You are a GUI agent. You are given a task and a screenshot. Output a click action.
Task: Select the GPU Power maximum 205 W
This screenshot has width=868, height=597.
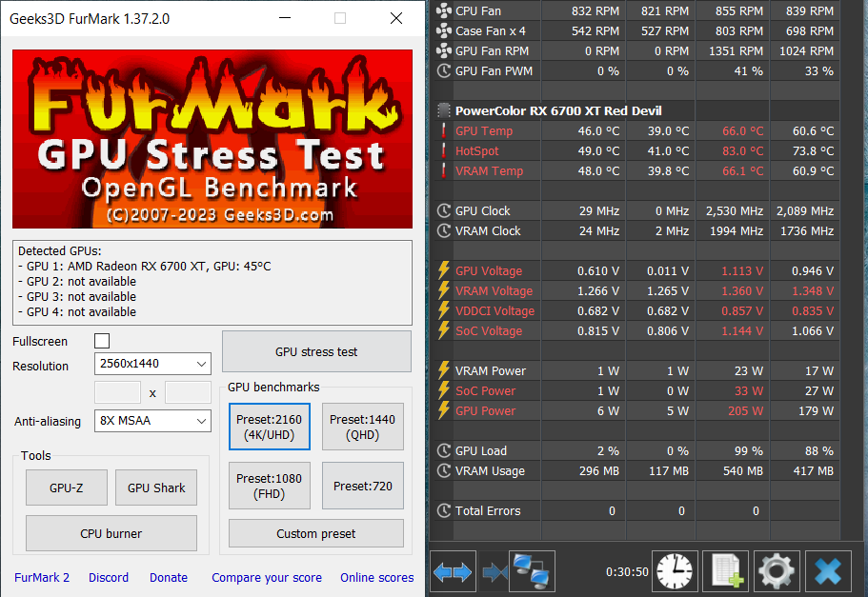(x=745, y=410)
